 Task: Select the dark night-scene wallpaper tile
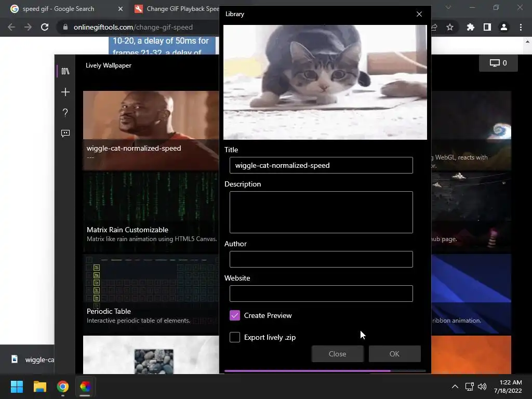pyautogui.click(x=471, y=212)
